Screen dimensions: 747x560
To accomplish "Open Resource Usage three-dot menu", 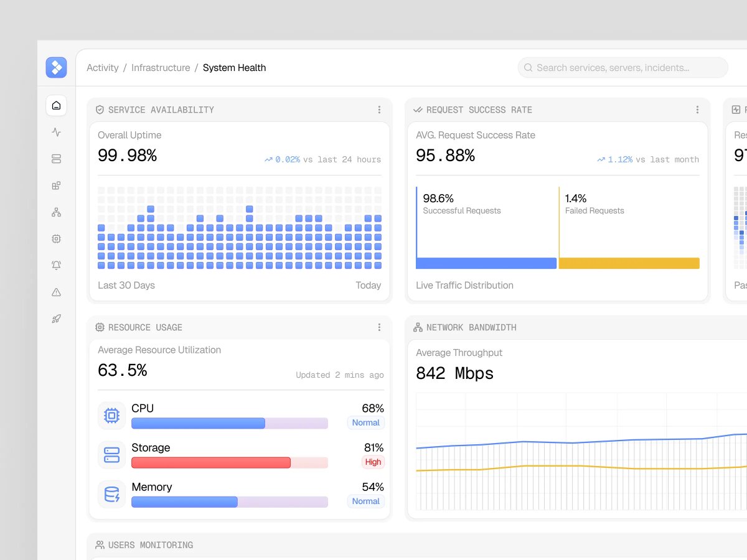I will pyautogui.click(x=379, y=327).
